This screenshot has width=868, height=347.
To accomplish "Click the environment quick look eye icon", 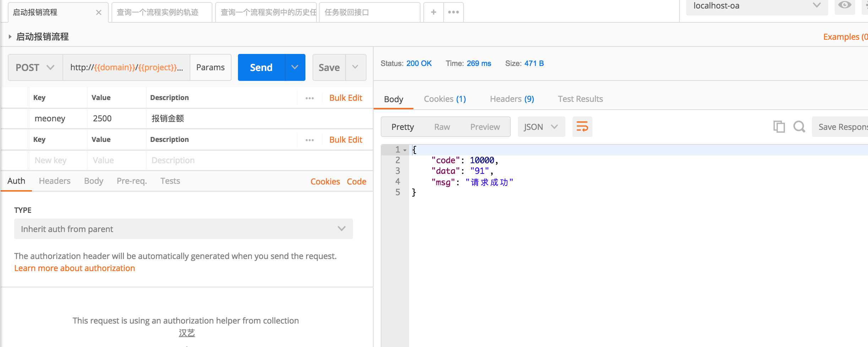I will tap(845, 5).
